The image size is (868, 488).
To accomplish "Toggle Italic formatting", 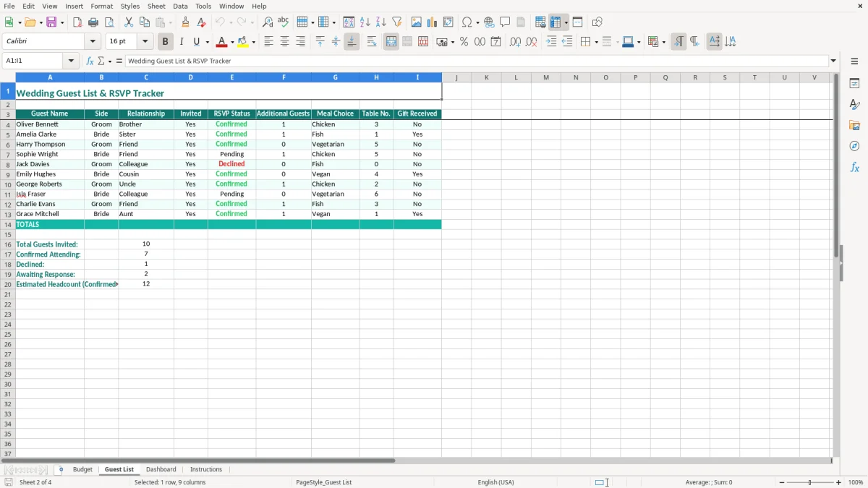I will pyautogui.click(x=181, y=42).
